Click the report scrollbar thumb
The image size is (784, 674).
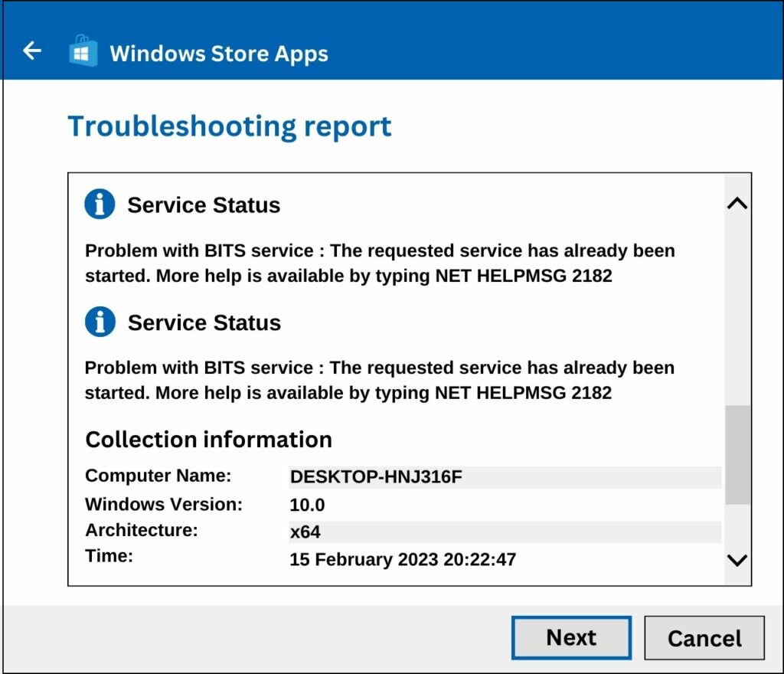coord(737,455)
